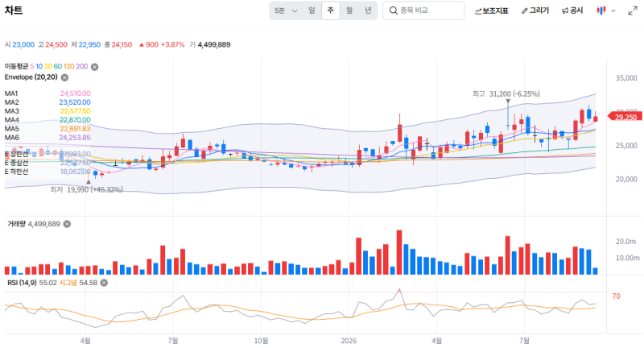This screenshot has width=644, height=348.
Task: Open the 5분 interval dropdown
Action: [x=286, y=10]
